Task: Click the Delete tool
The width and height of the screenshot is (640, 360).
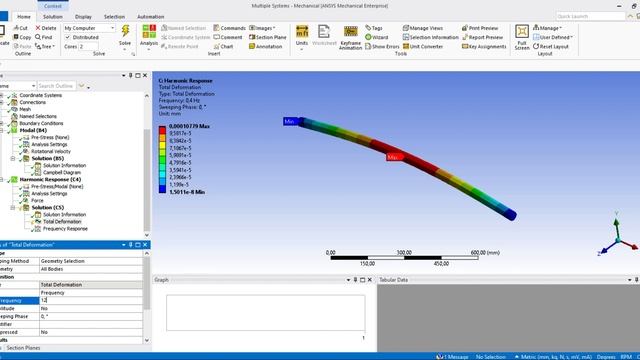Action: [x=46, y=28]
